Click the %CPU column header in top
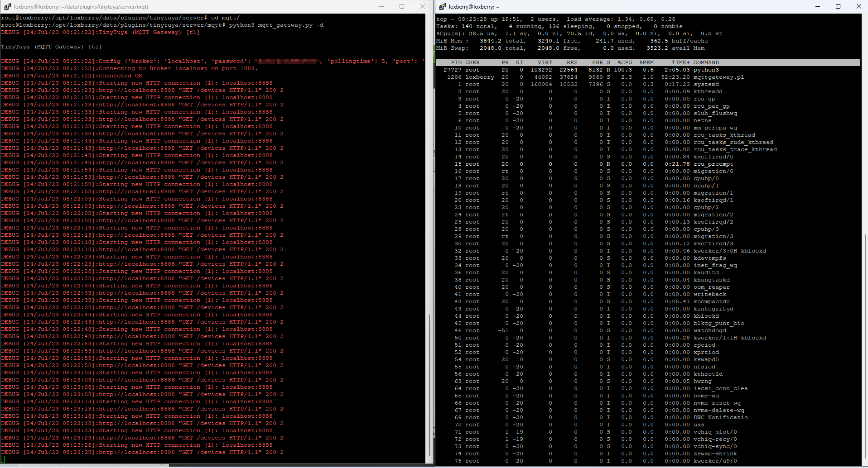The height and width of the screenshot is (468, 868). pyautogui.click(x=625, y=62)
